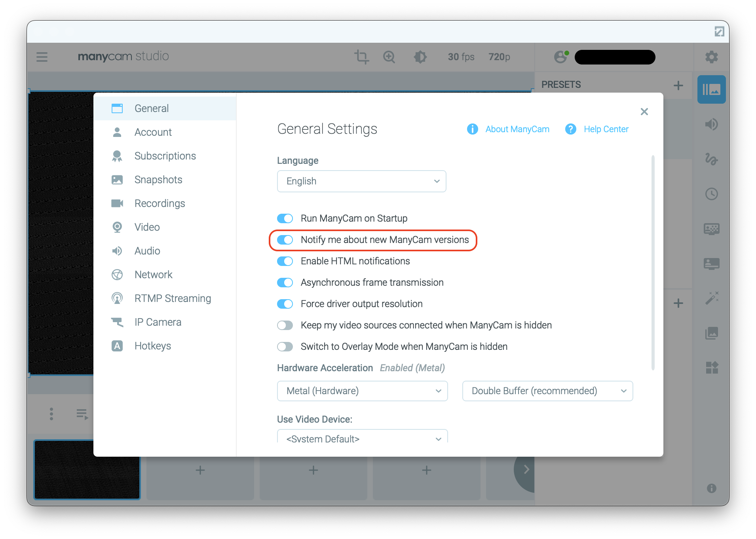
Task: Open the magic wand effects icon
Action: coord(712,298)
